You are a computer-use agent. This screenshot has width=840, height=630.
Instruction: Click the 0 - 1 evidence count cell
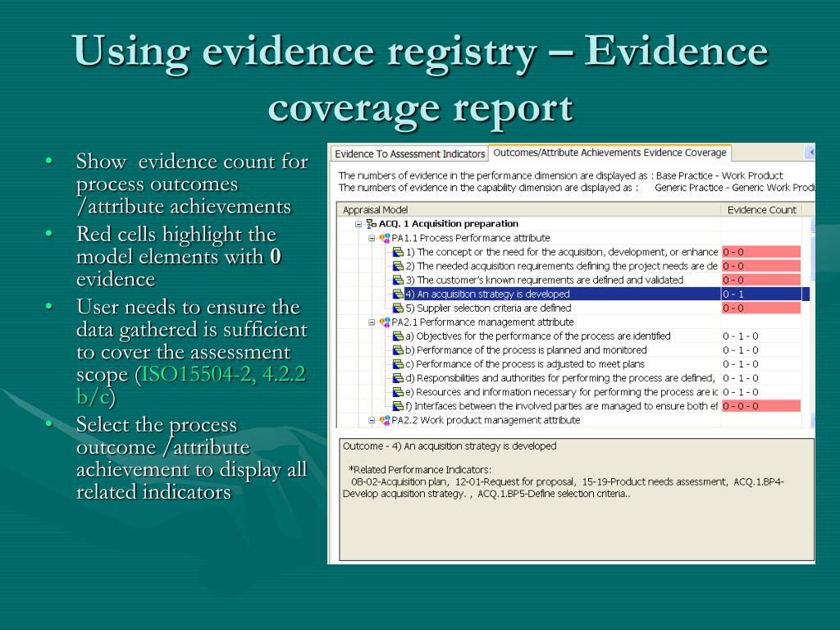click(761, 294)
